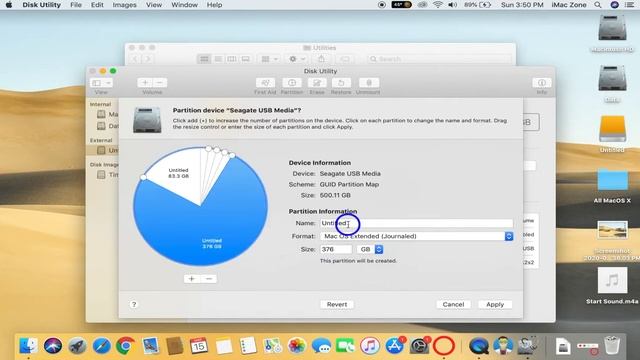
Task: Open QuickTime Player from the Dock
Action: point(478,346)
